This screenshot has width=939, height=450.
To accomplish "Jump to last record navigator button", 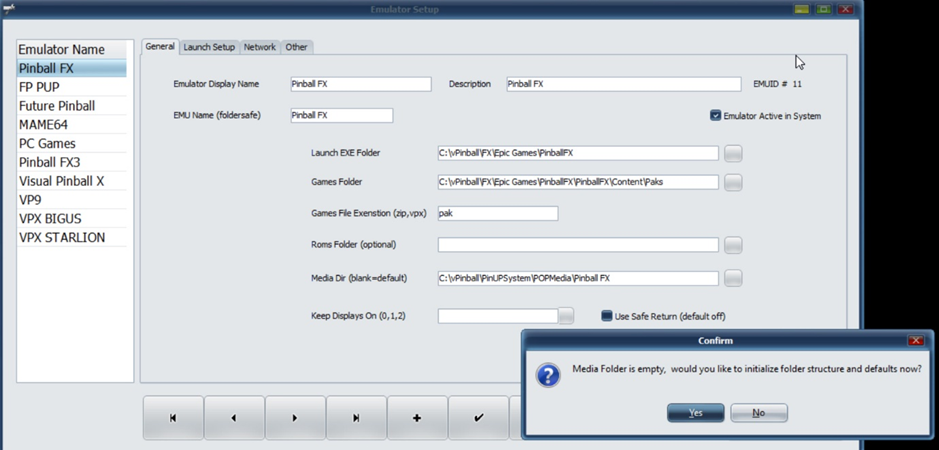I will [x=356, y=418].
